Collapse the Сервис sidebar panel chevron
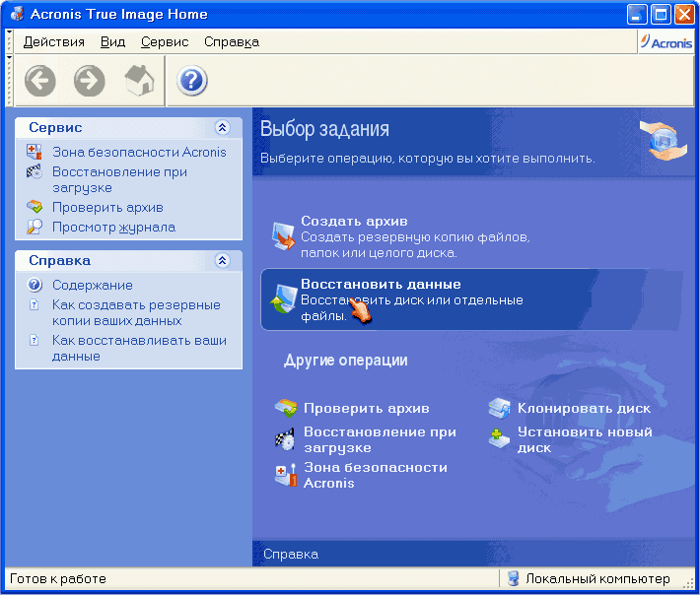This screenshot has height=595, width=700. click(222, 127)
